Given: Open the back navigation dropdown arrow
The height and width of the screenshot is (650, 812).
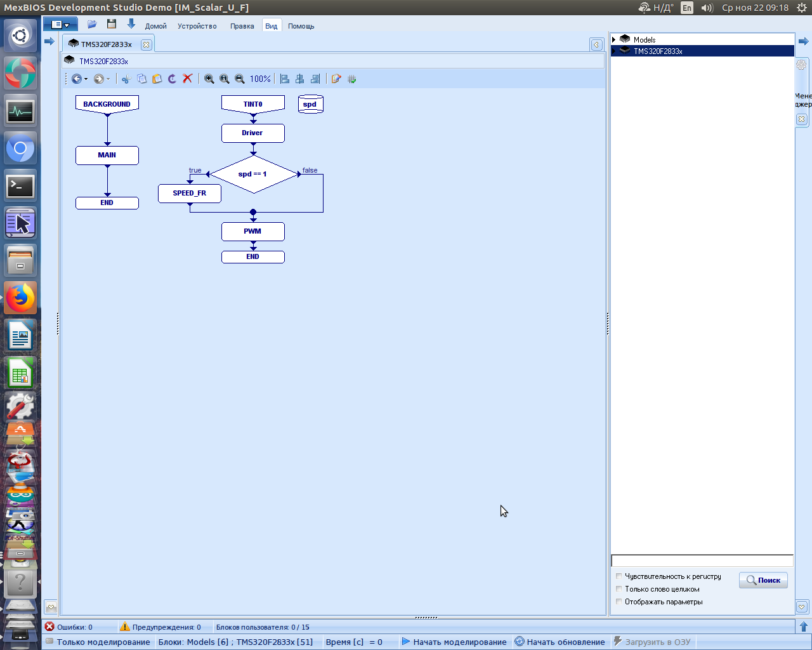Looking at the screenshot, I should [x=86, y=79].
